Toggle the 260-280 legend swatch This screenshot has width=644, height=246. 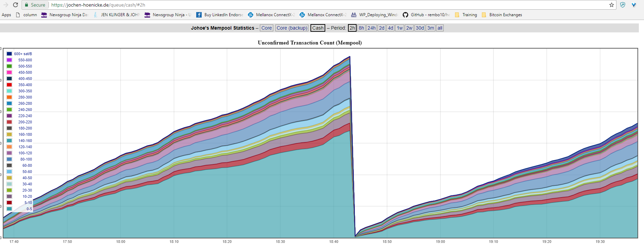click(x=9, y=103)
